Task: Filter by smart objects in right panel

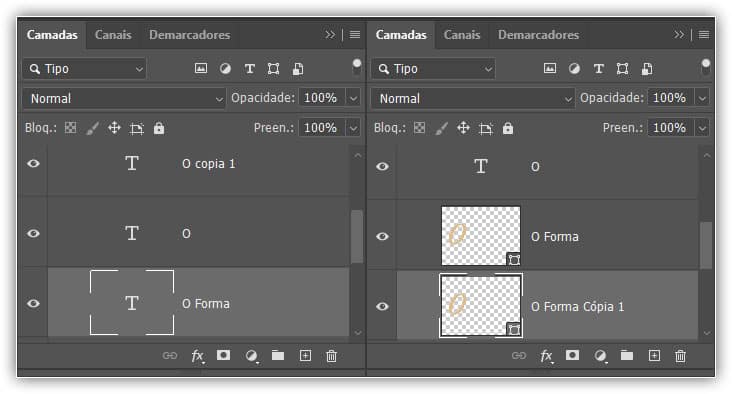Action: (647, 69)
